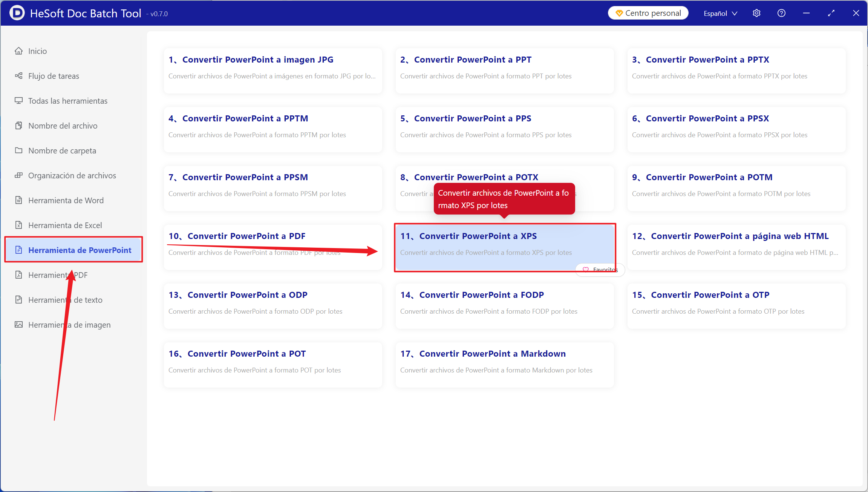Select Nombre de carpeta in the sidebar
Viewport: 868px width, 492px height.
73,150
